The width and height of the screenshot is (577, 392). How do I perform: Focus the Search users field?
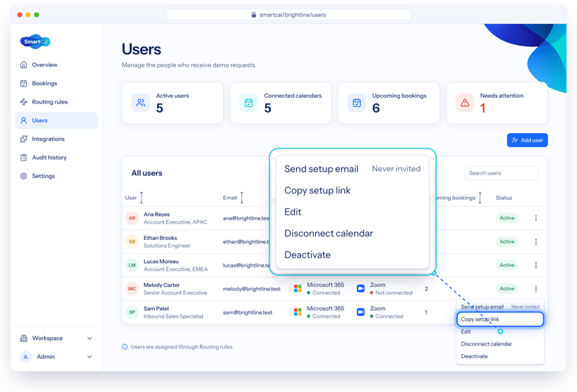click(501, 173)
